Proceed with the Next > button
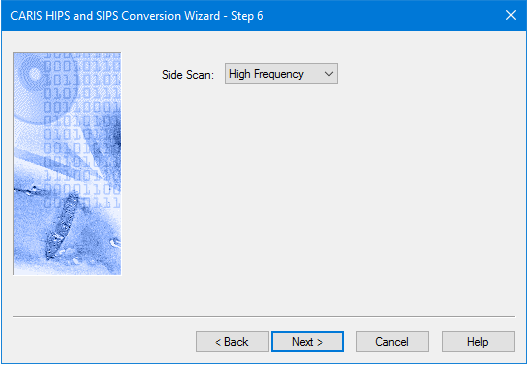This screenshot has height=365, width=528. 307,342
